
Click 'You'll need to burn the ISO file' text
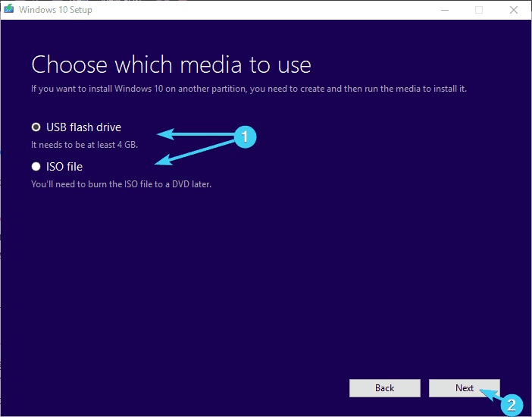(121, 184)
